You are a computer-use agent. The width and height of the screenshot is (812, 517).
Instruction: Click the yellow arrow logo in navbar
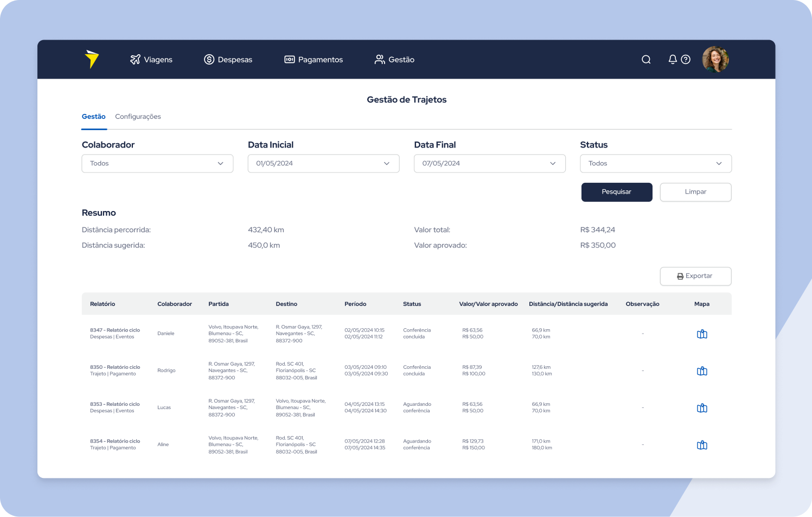92,59
